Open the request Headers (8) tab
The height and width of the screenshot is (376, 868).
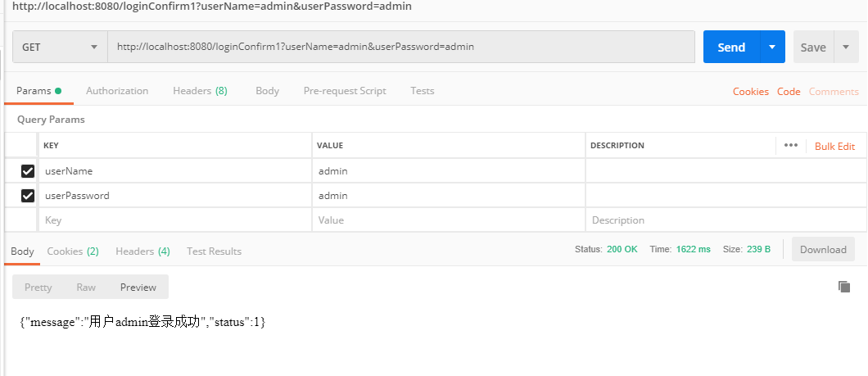(x=200, y=91)
